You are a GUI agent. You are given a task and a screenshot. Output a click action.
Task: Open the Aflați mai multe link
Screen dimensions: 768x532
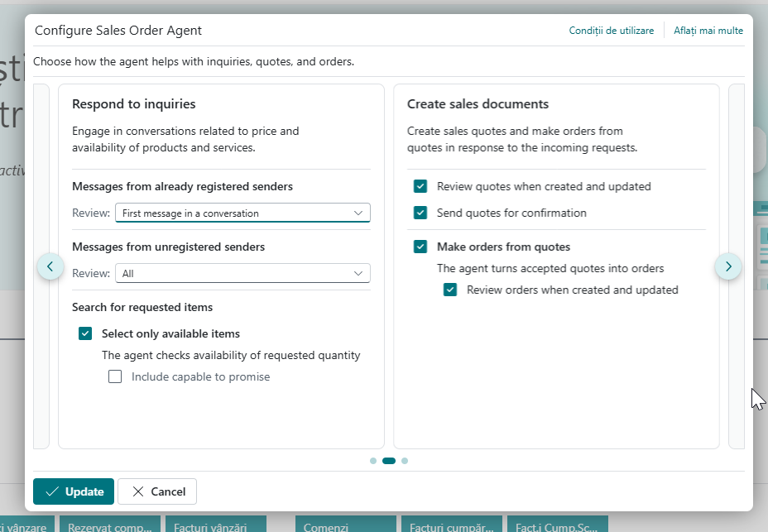tap(708, 31)
